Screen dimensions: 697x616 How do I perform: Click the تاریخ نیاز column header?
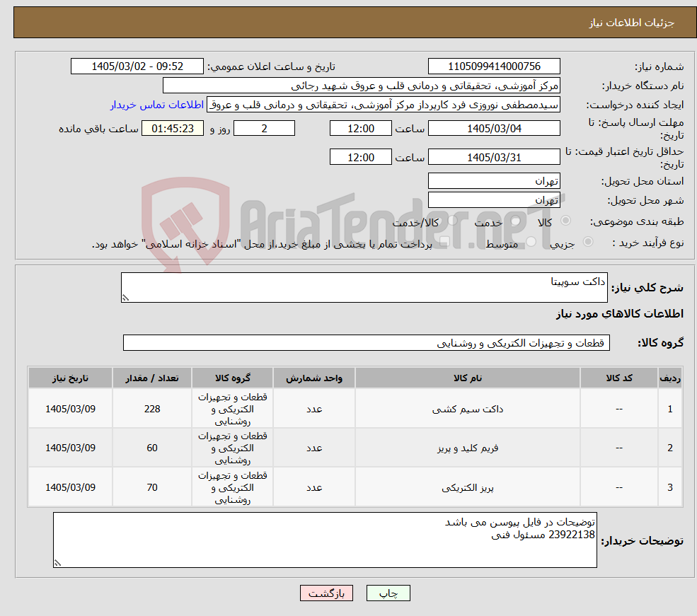tap(70, 378)
